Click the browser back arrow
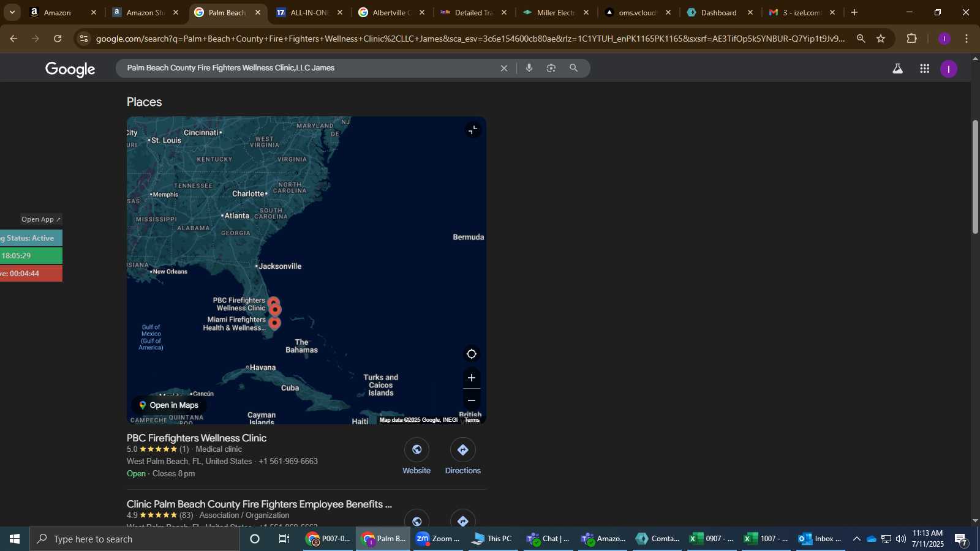 coord(13,39)
